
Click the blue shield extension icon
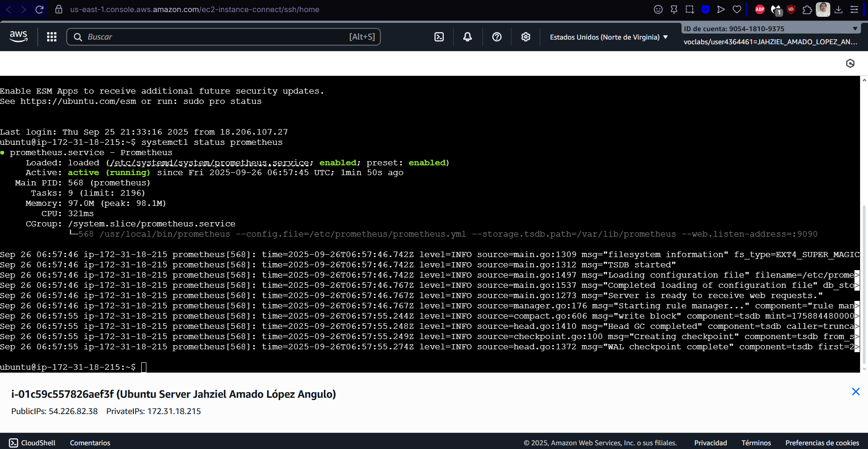(706, 9)
